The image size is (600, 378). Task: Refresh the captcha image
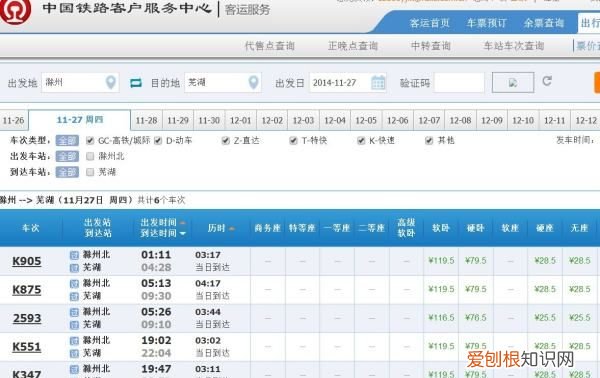[x=547, y=81]
